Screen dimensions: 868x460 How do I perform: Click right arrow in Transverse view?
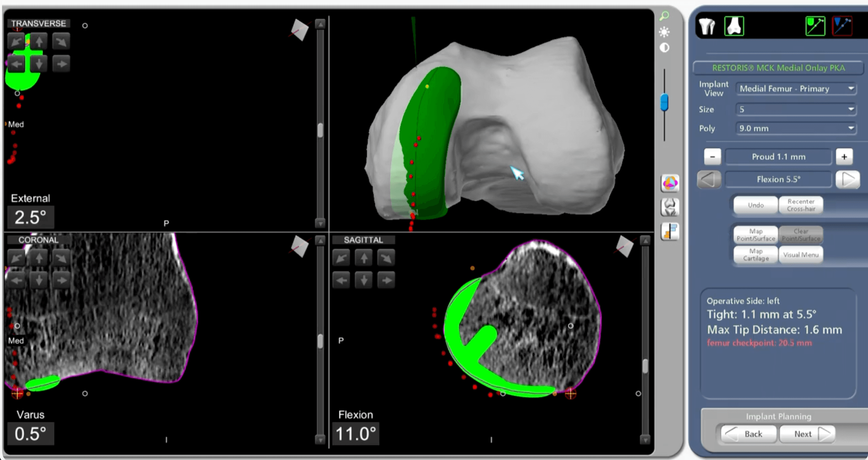pos(61,64)
